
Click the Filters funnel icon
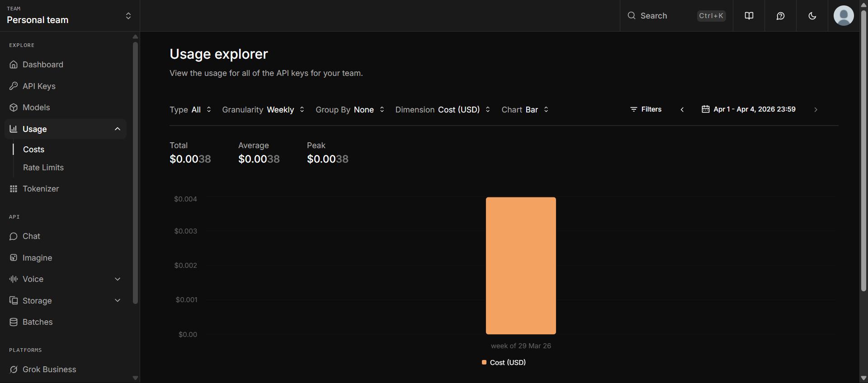[x=634, y=109]
